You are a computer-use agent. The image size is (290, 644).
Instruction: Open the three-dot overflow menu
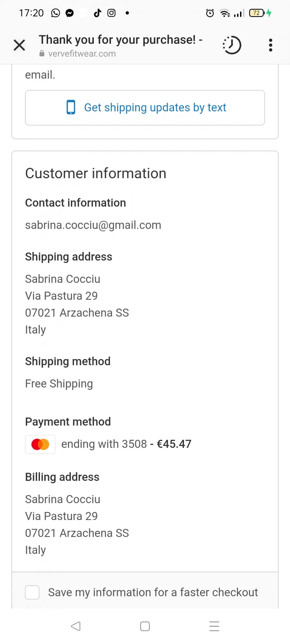[271, 45]
